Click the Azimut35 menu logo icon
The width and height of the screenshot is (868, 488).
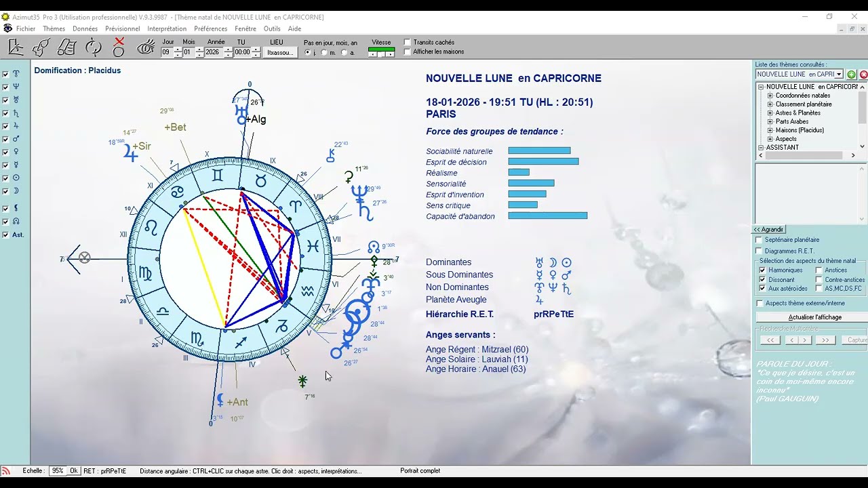(7, 28)
